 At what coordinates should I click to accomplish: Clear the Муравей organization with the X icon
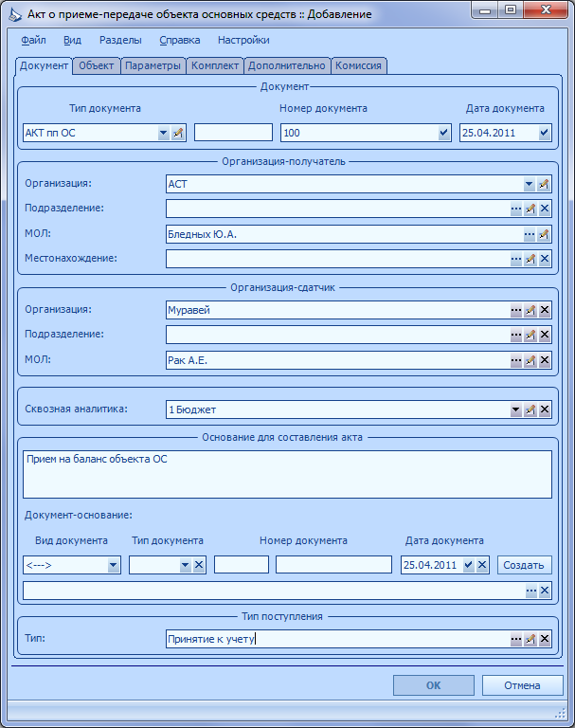click(545, 310)
